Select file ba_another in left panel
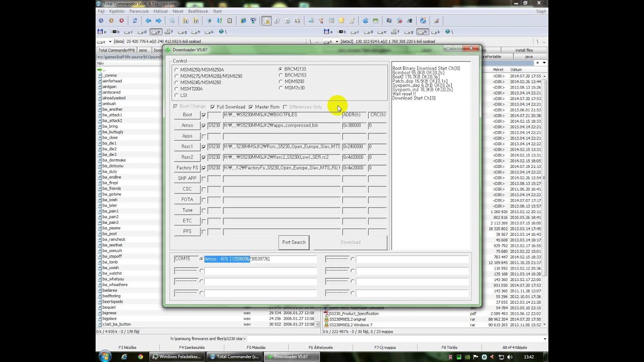 click(x=112, y=109)
